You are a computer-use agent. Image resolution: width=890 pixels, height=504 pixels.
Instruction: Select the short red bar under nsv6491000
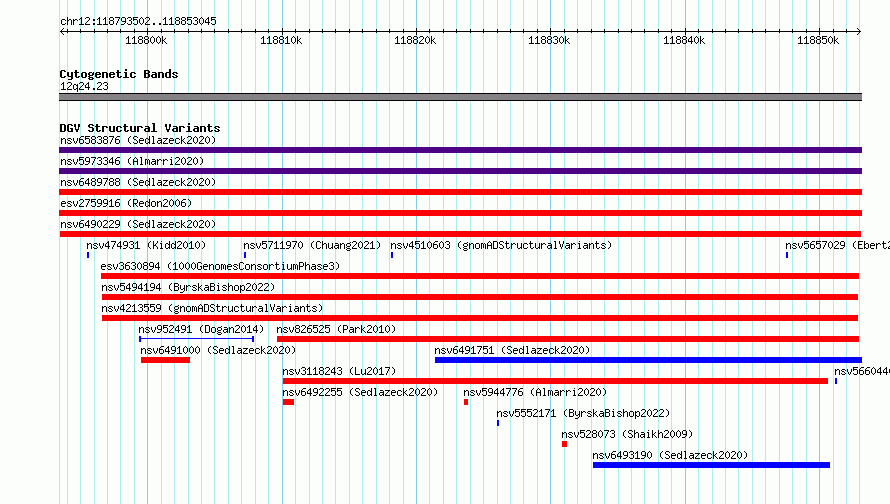[165, 360]
